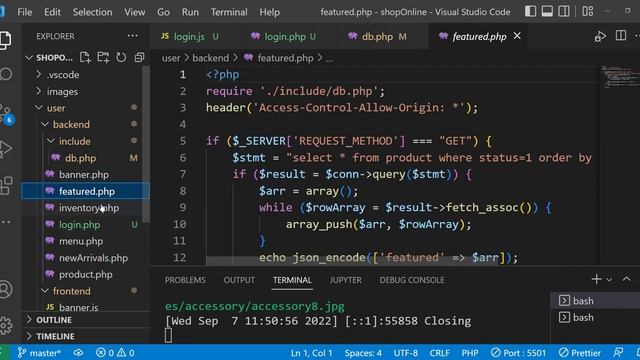Expand the TIMELINE section
Viewport: 640px width, 360px height.
click(x=86, y=336)
